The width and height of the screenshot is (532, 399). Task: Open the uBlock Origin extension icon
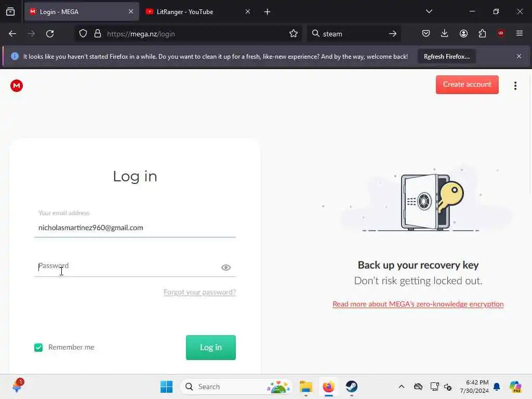click(501, 33)
